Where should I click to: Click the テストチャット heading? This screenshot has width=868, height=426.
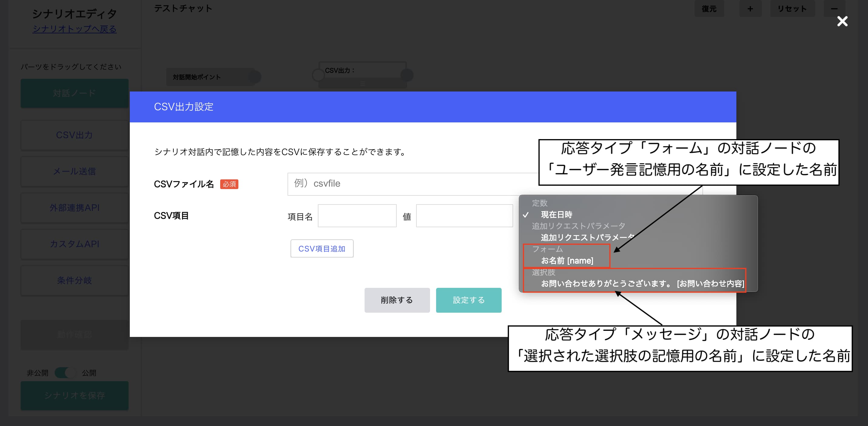(x=183, y=8)
